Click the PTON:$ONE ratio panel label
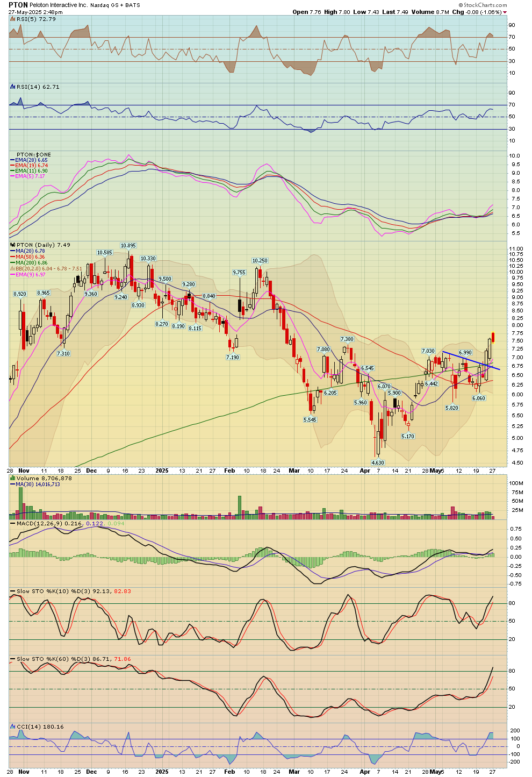Viewport: 532px width, 777px height. [34, 154]
